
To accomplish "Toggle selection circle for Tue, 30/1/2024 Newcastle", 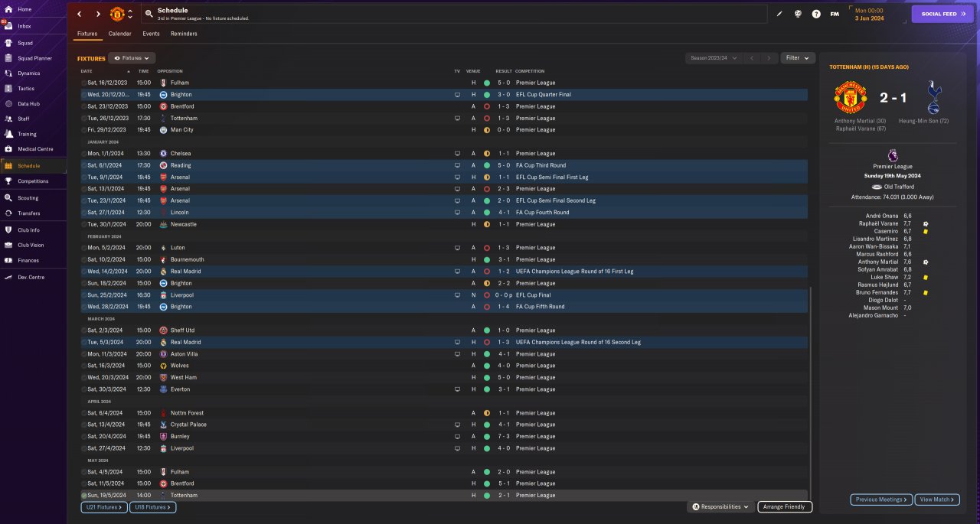I will (x=84, y=224).
